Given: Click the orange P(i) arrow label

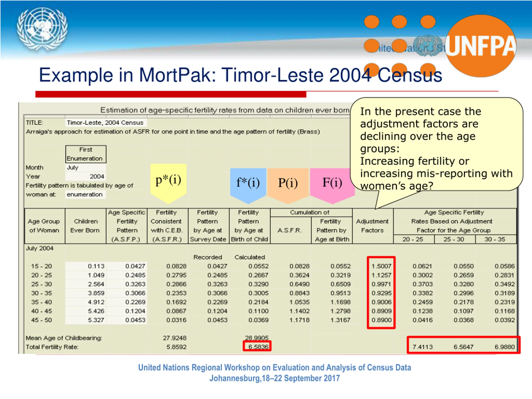Looking at the screenshot, I should [x=288, y=186].
